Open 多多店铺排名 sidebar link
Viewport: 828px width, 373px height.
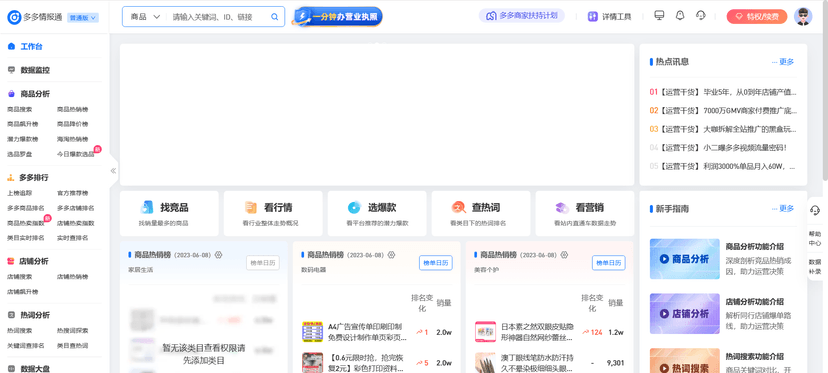[76, 208]
